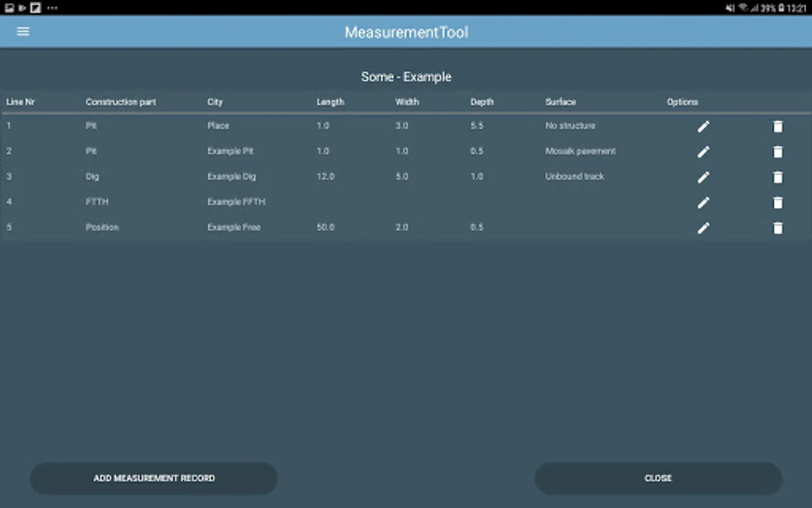Delete the Example FTTH record

[x=778, y=203]
